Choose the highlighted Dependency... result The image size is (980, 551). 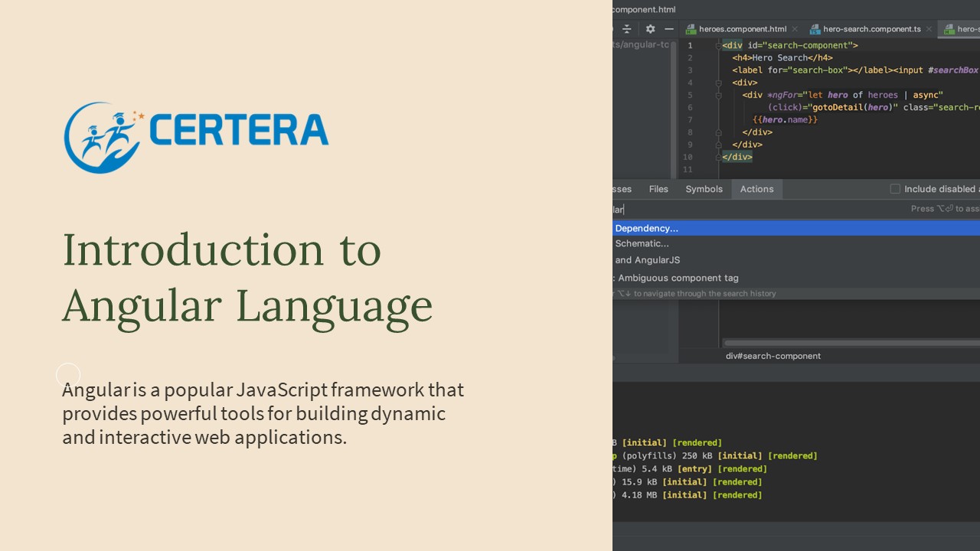coord(796,228)
